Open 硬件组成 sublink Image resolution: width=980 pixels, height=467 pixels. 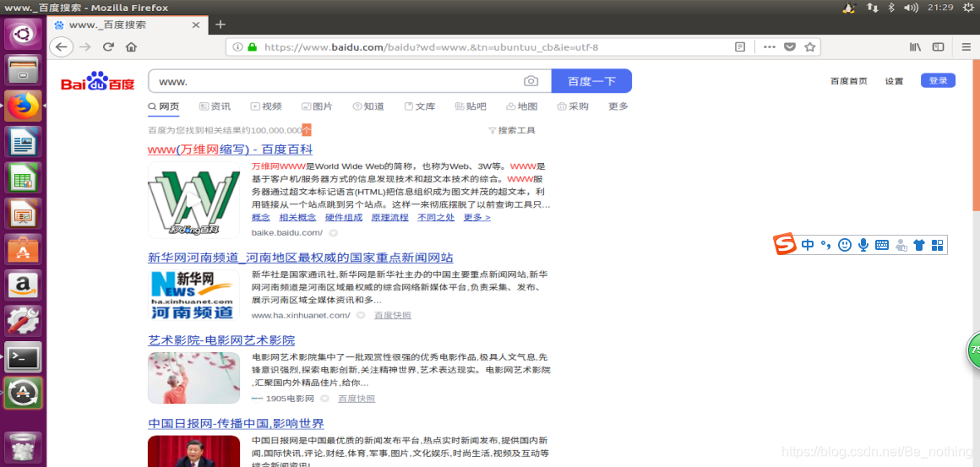[x=344, y=217]
